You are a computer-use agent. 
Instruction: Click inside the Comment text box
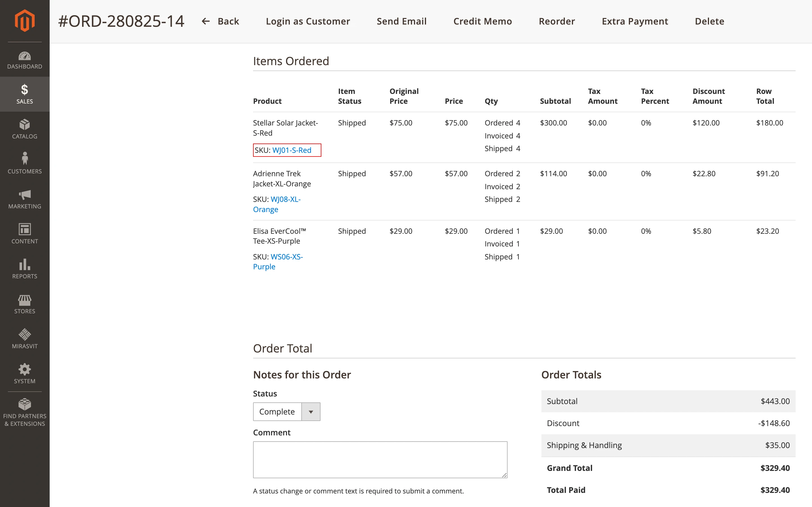point(380,459)
